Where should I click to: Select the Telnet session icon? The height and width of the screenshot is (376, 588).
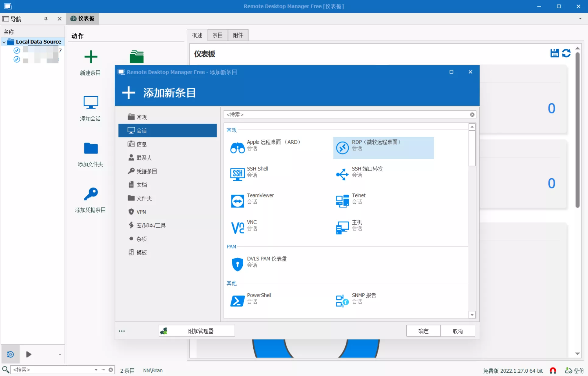[342, 201]
